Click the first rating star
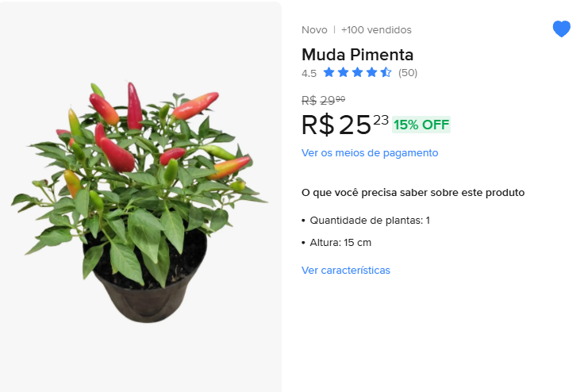The image size is (588, 392). click(329, 72)
